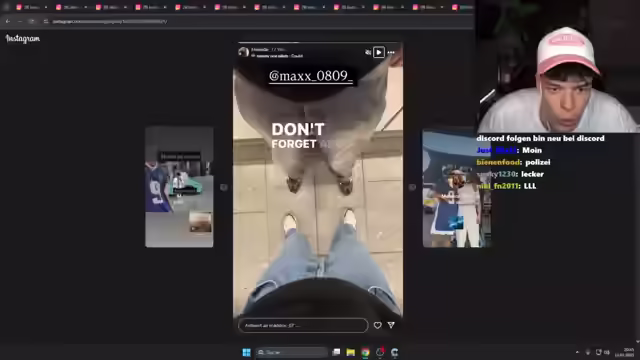Click chat message 'LLL' in stream chat

tap(530, 186)
